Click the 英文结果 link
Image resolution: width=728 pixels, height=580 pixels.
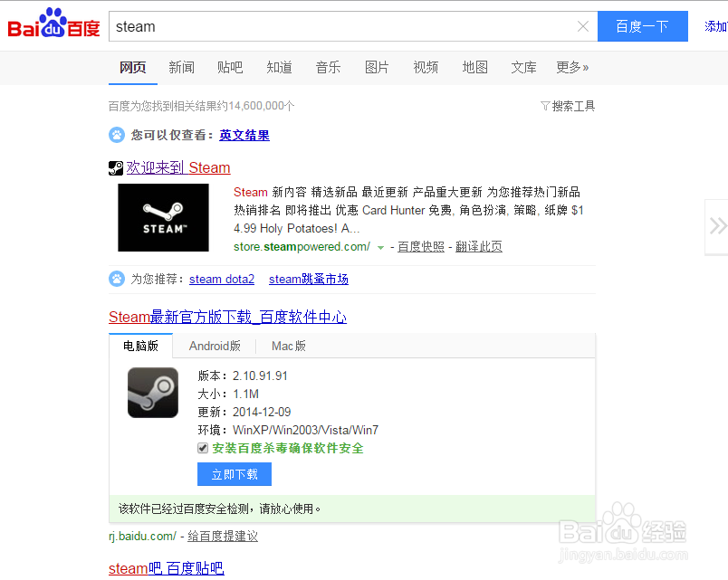244,136
